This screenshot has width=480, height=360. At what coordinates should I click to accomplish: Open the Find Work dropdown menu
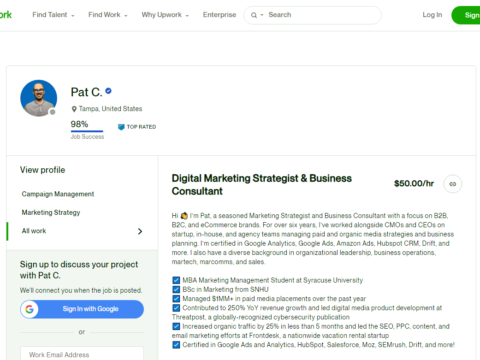click(108, 15)
